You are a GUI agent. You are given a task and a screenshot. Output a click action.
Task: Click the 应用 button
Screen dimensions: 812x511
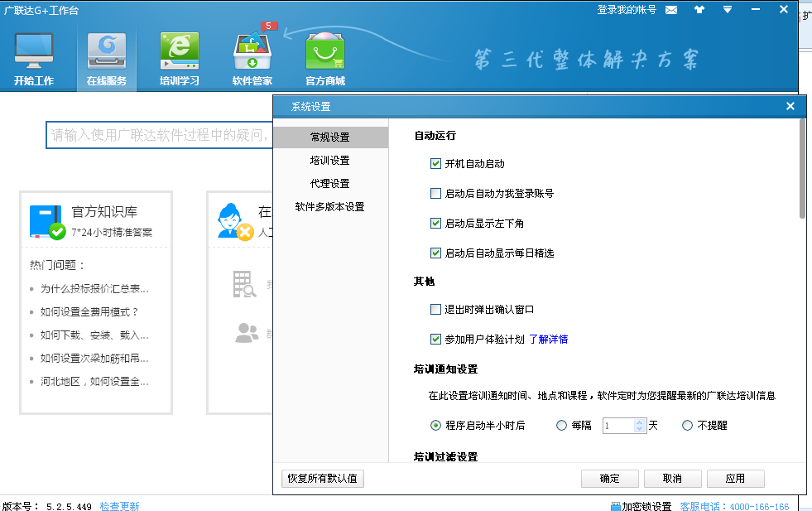735,479
